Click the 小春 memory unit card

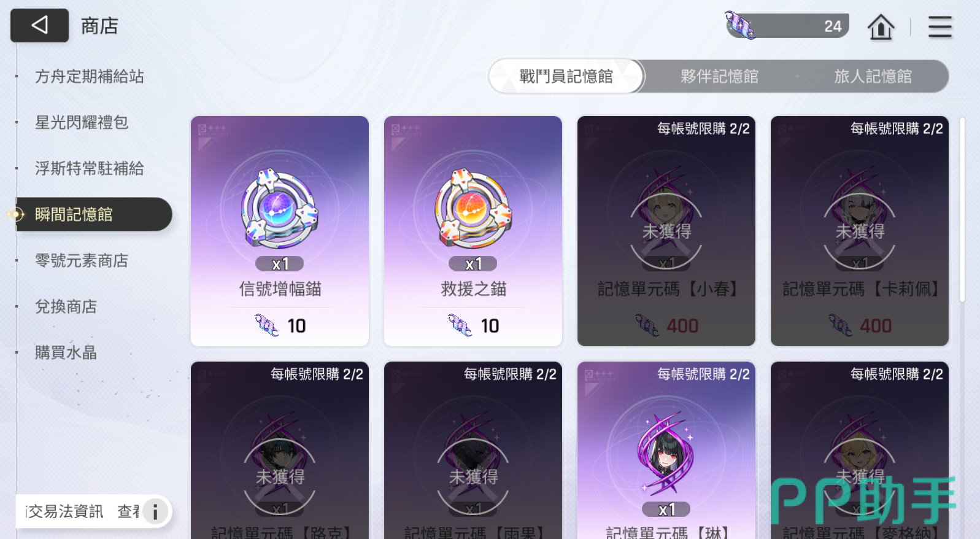(666, 231)
